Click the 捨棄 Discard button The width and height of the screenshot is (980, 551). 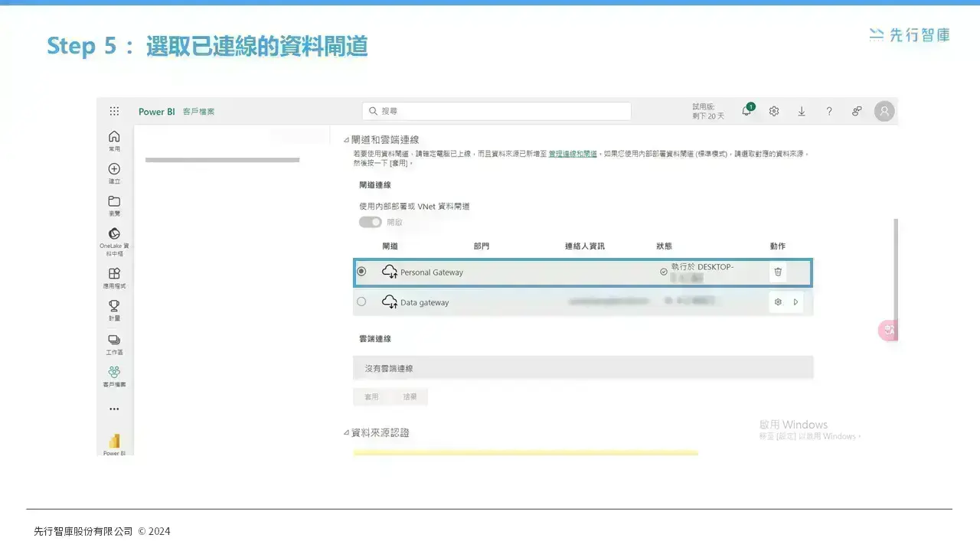pos(410,397)
